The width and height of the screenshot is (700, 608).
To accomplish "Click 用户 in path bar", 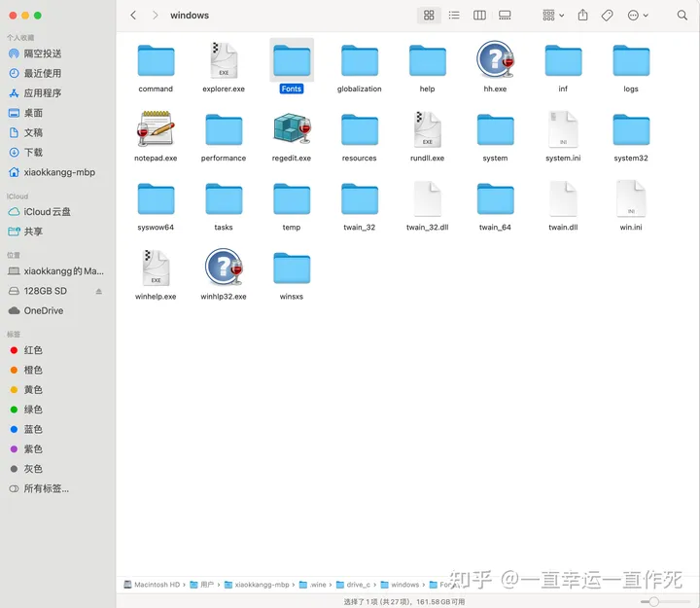I will click(202, 585).
